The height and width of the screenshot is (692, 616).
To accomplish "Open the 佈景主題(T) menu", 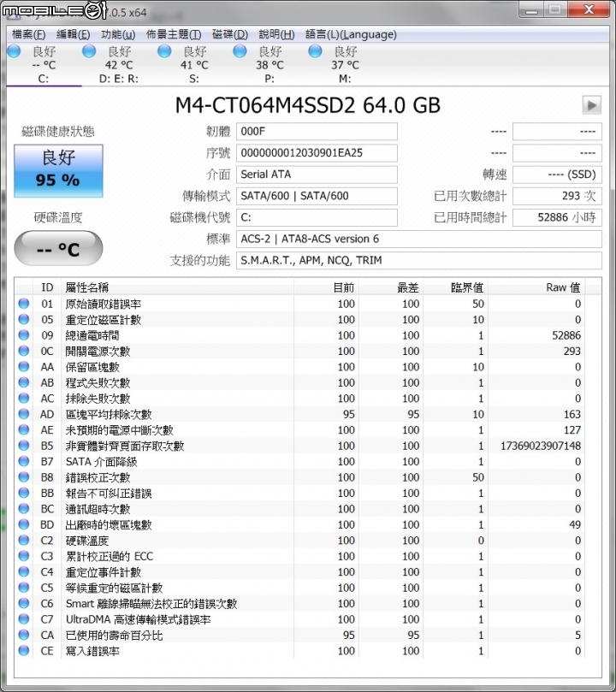I will [174, 34].
